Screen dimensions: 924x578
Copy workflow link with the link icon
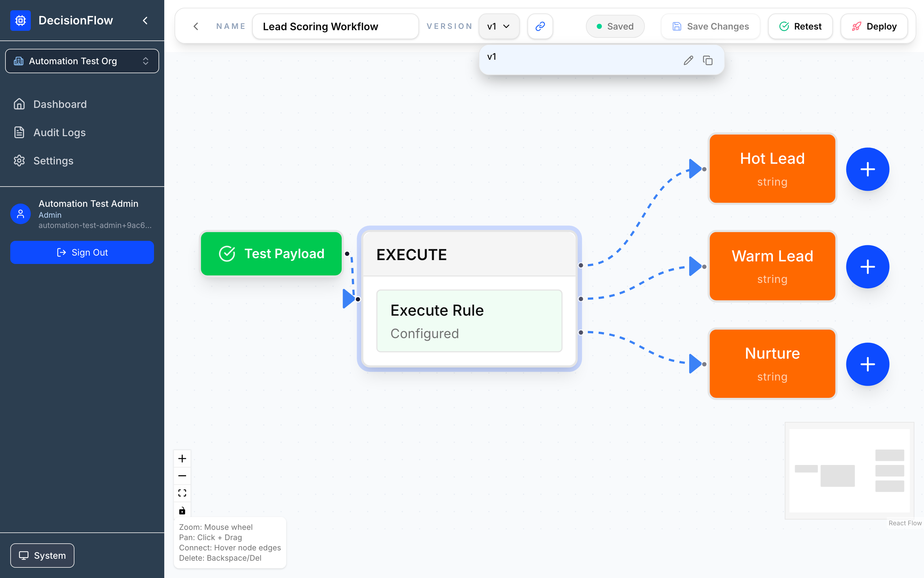540,26
